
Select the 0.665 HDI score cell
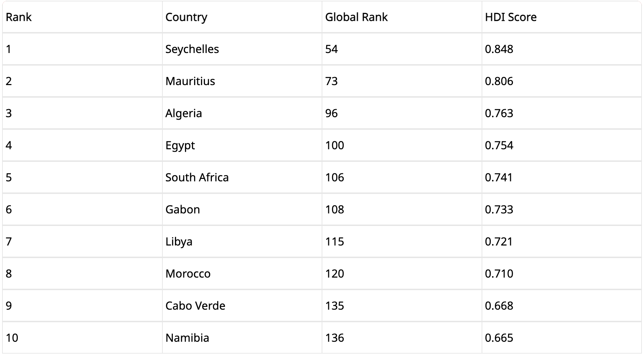click(499, 338)
